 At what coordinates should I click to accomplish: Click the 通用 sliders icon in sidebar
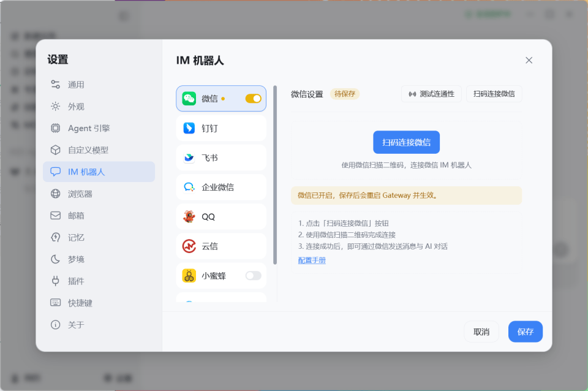[x=56, y=85]
